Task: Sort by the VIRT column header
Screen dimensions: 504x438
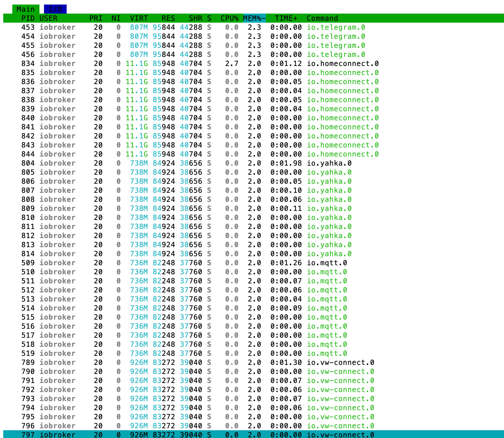Action: click(x=139, y=18)
